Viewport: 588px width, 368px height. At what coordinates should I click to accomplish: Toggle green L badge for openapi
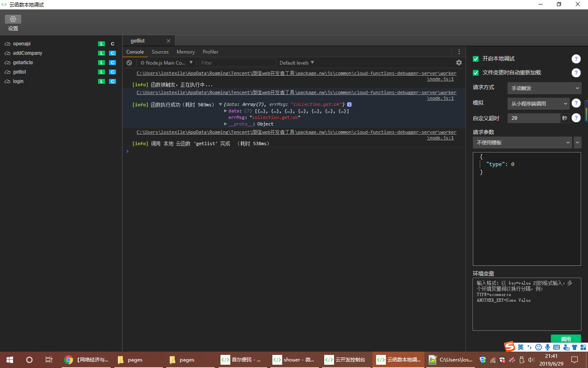101,44
